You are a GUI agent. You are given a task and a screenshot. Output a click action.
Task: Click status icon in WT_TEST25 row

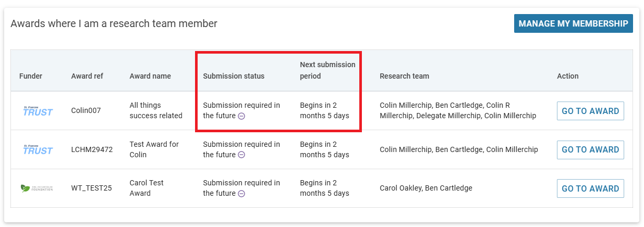coord(241,194)
